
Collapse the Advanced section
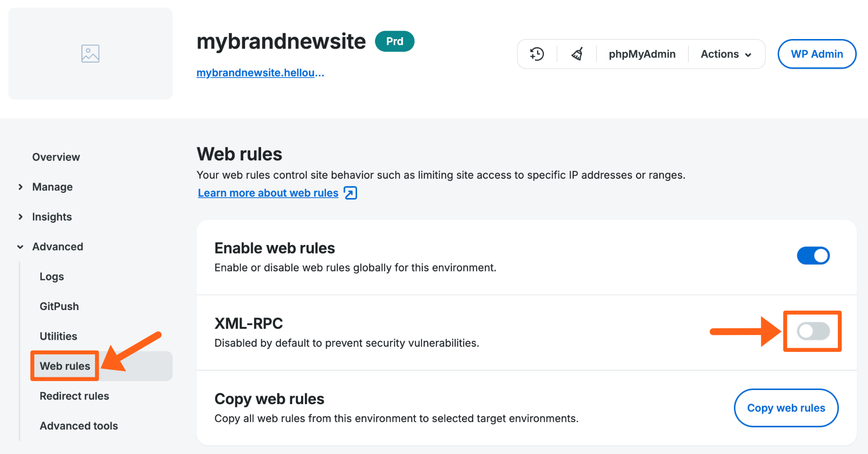57,246
